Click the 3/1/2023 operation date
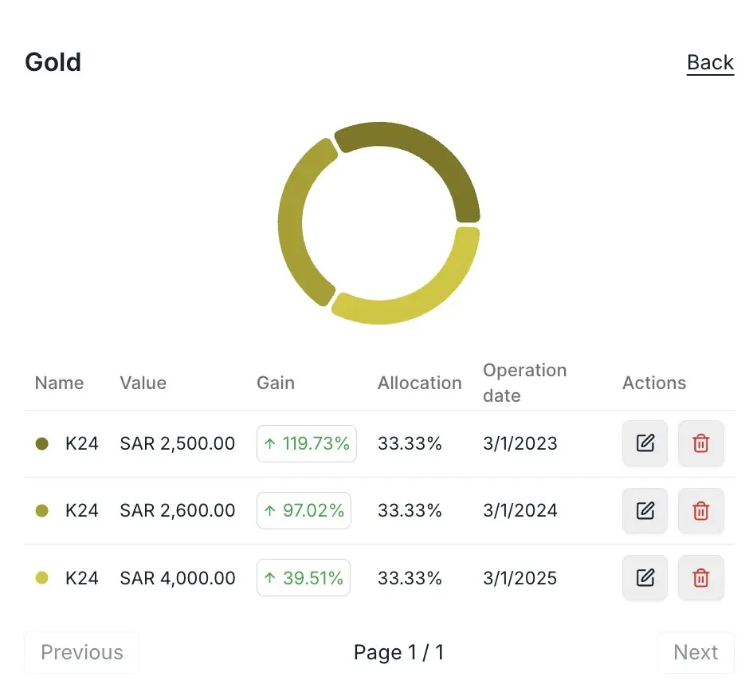 (520, 443)
